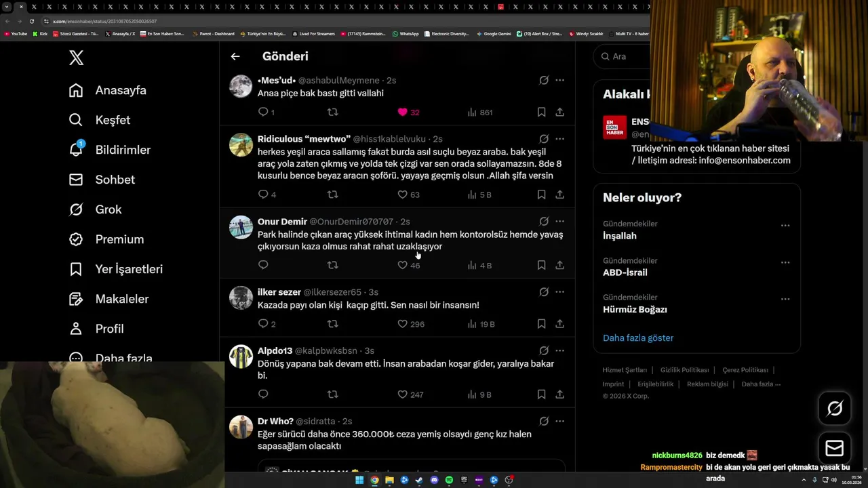Open the Profil page icon

[76, 329]
